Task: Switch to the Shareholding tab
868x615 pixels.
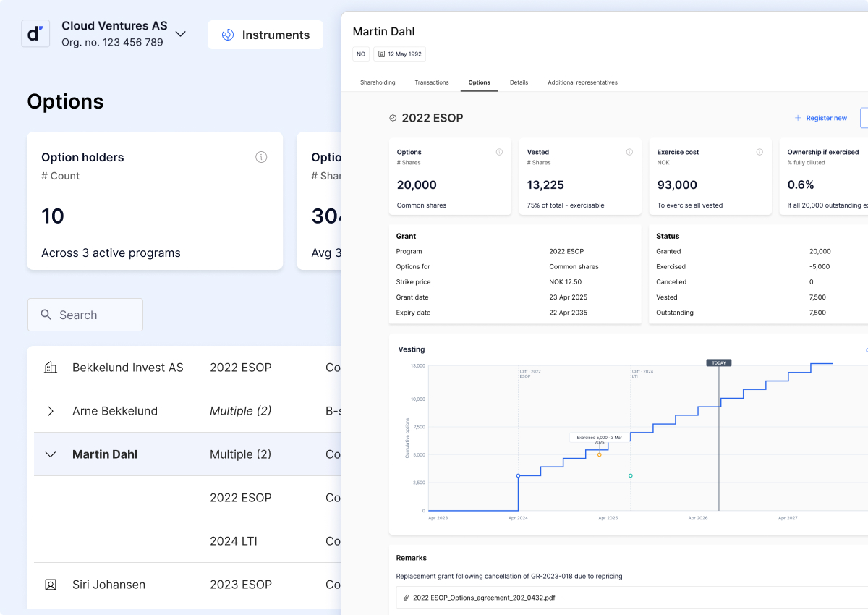Action: pyautogui.click(x=378, y=82)
